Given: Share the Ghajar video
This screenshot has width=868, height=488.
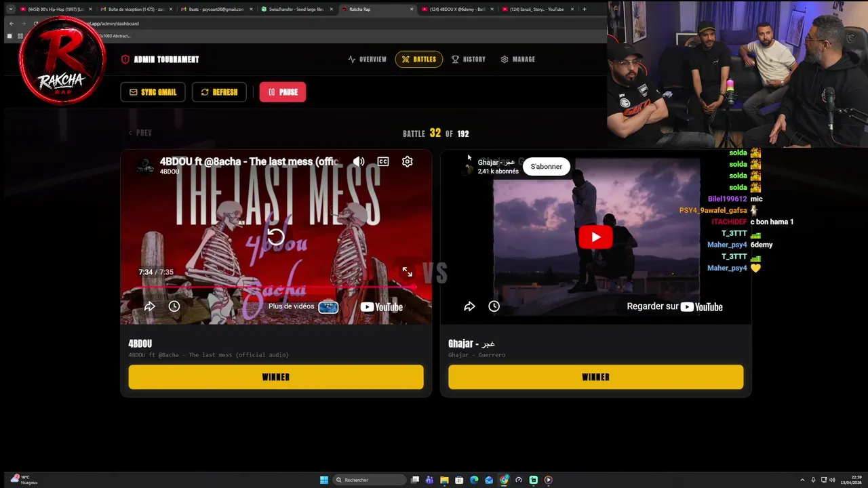Looking at the screenshot, I should 469,306.
